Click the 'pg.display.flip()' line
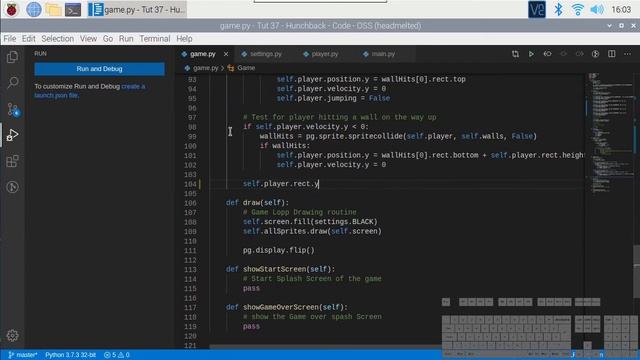 pyautogui.click(x=278, y=250)
